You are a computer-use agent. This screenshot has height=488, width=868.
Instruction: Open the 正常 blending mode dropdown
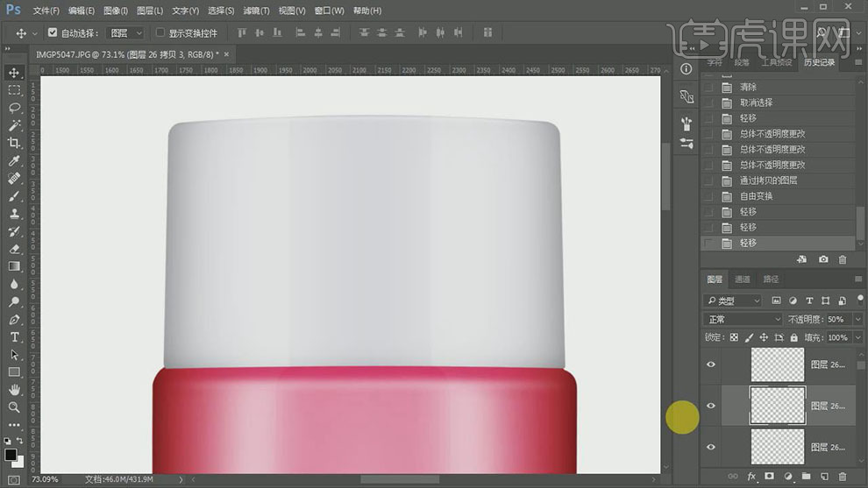coord(743,320)
